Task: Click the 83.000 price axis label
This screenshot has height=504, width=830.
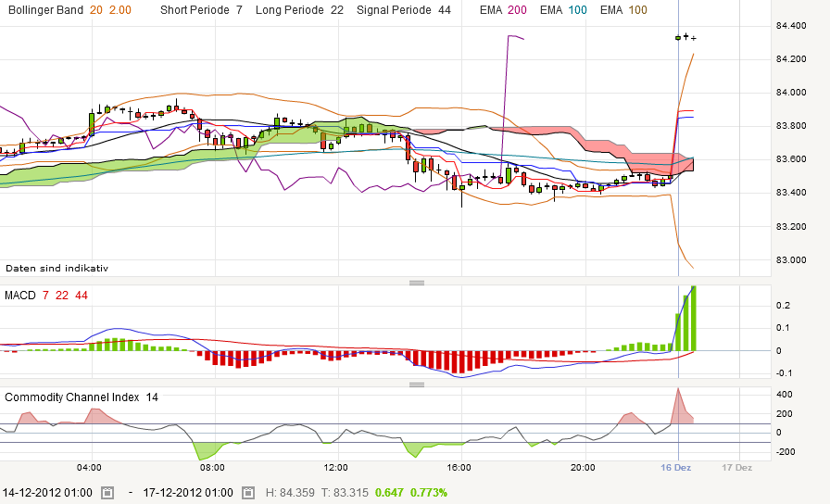Action: click(x=791, y=260)
